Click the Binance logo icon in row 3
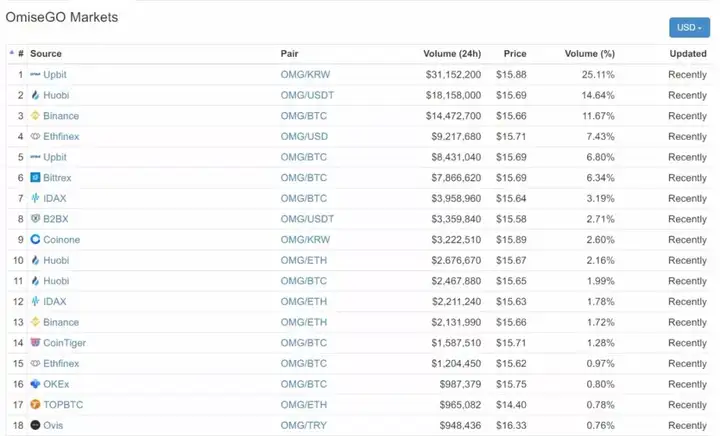 tap(35, 116)
